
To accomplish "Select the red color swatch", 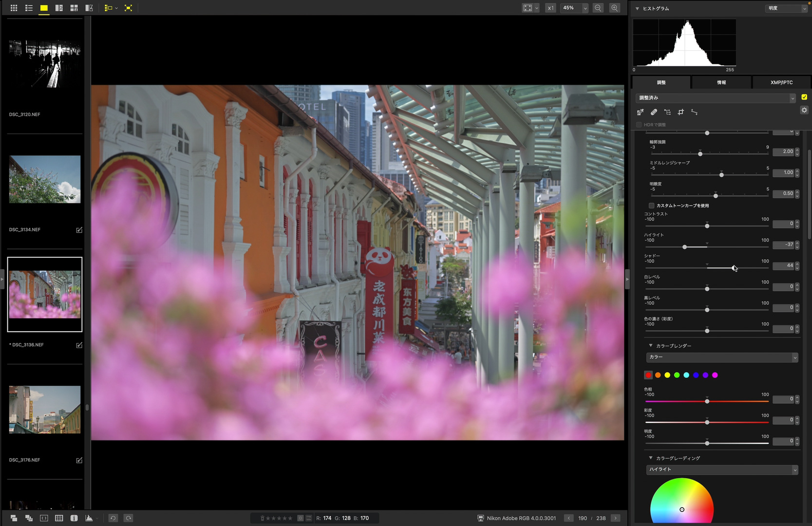I will pyautogui.click(x=648, y=375).
